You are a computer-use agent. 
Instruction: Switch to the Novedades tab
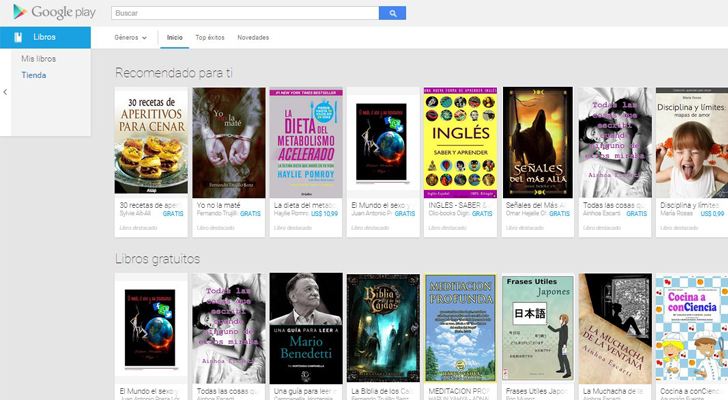point(253,38)
